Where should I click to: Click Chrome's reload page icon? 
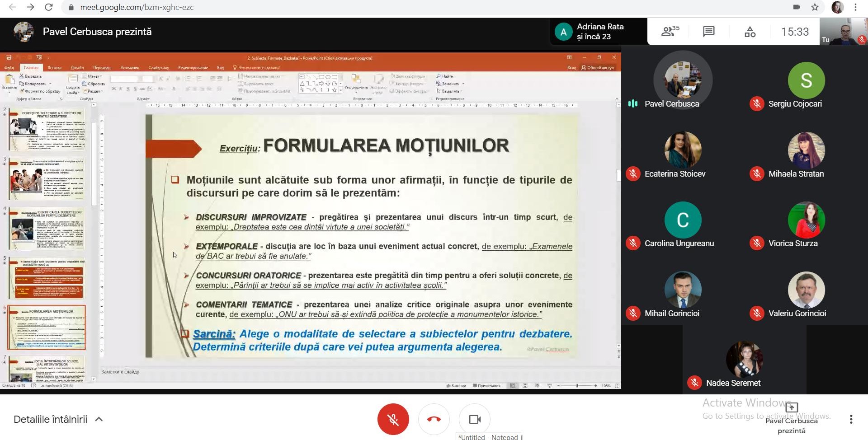(49, 7)
